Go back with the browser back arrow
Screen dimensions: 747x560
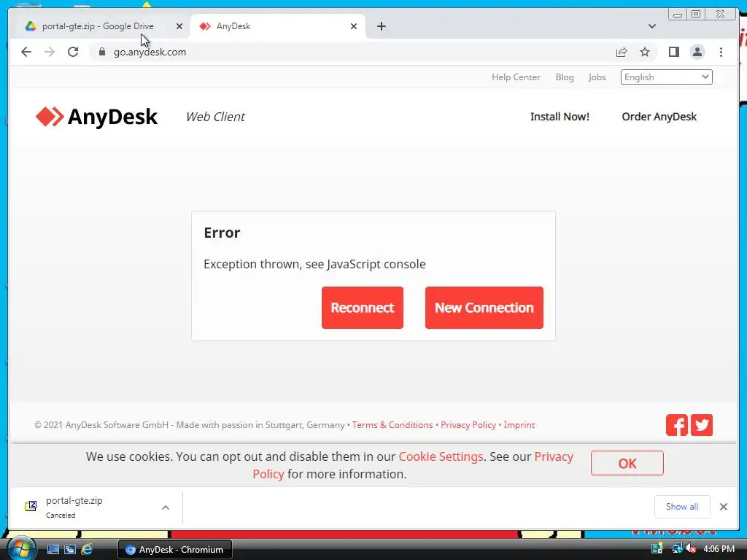coord(26,52)
